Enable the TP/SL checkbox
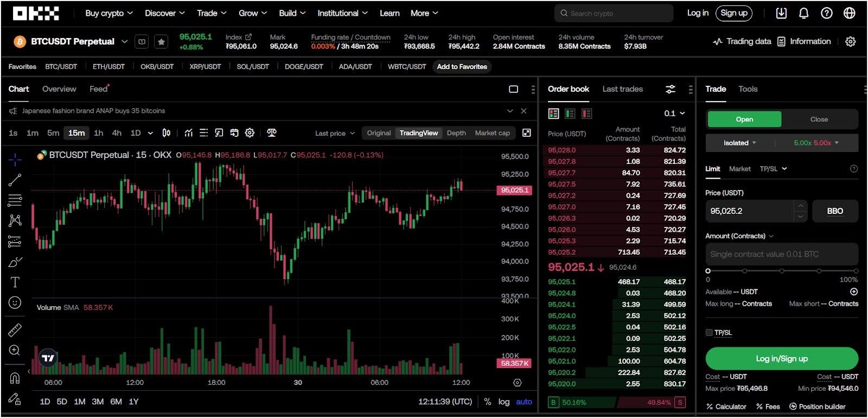868x418 pixels. point(709,333)
